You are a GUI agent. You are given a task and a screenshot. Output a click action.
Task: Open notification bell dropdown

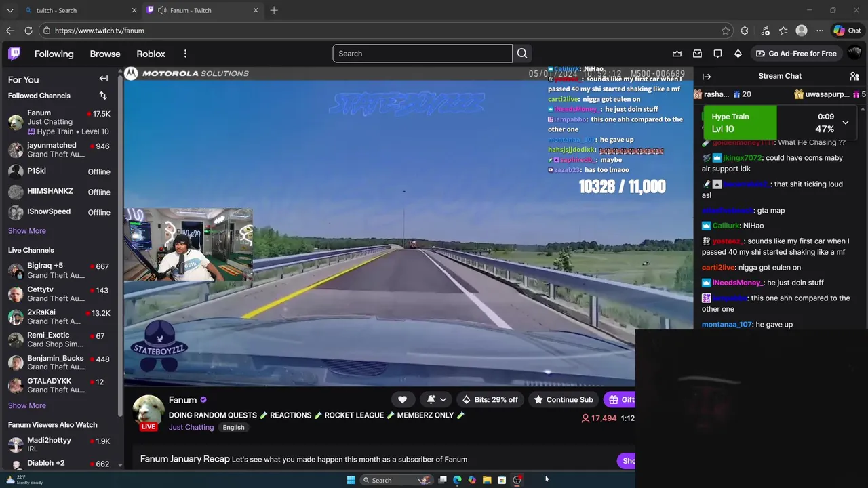(x=436, y=399)
